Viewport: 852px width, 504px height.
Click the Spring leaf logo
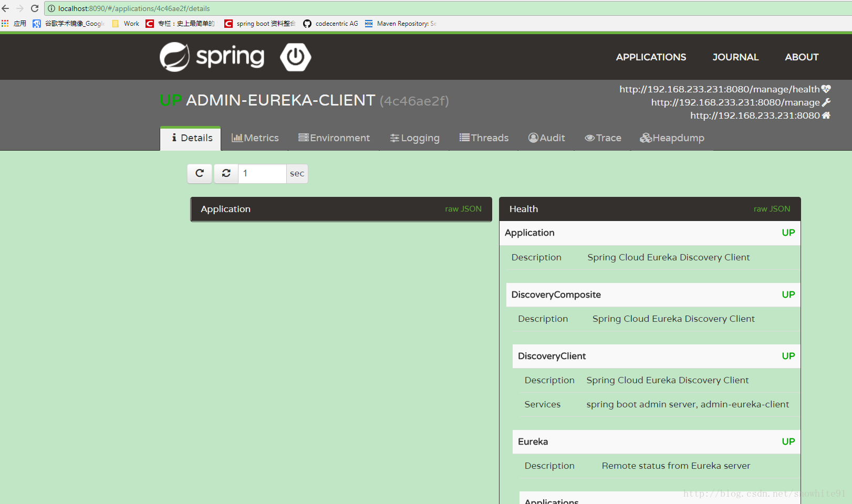(174, 57)
